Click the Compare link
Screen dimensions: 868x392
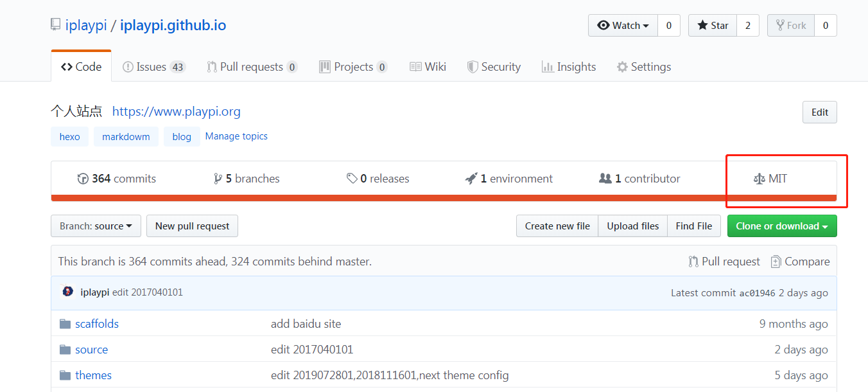pyautogui.click(x=800, y=262)
